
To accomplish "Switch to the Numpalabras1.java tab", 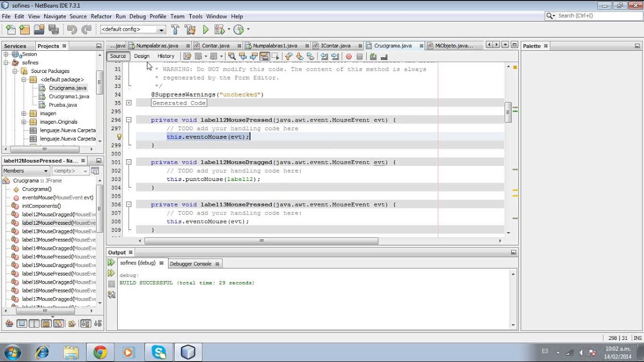I will click(x=275, y=46).
